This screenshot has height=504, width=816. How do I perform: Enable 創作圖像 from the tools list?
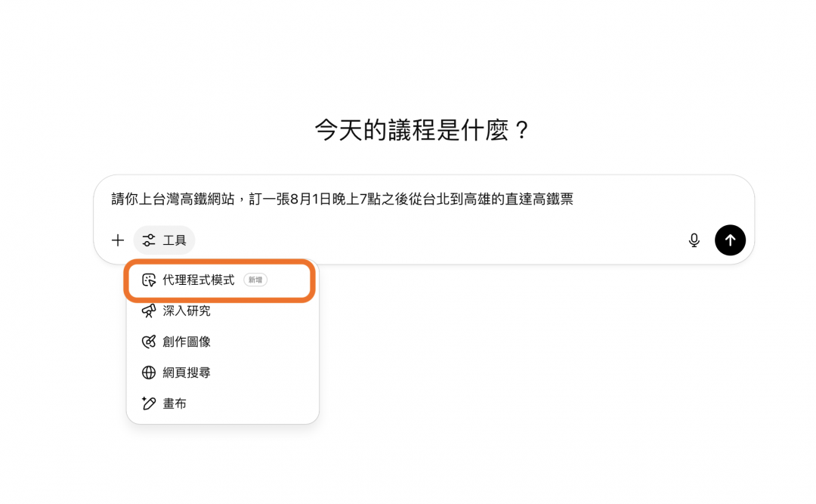(x=187, y=342)
